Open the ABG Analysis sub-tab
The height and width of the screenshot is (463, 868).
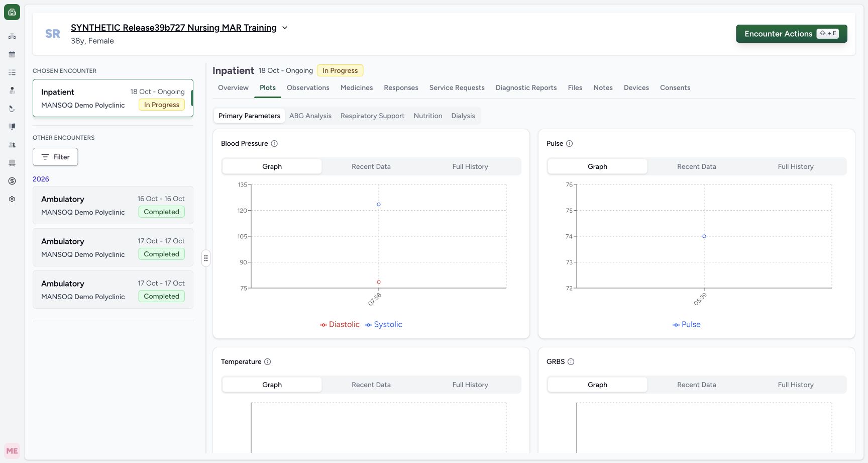(x=310, y=116)
